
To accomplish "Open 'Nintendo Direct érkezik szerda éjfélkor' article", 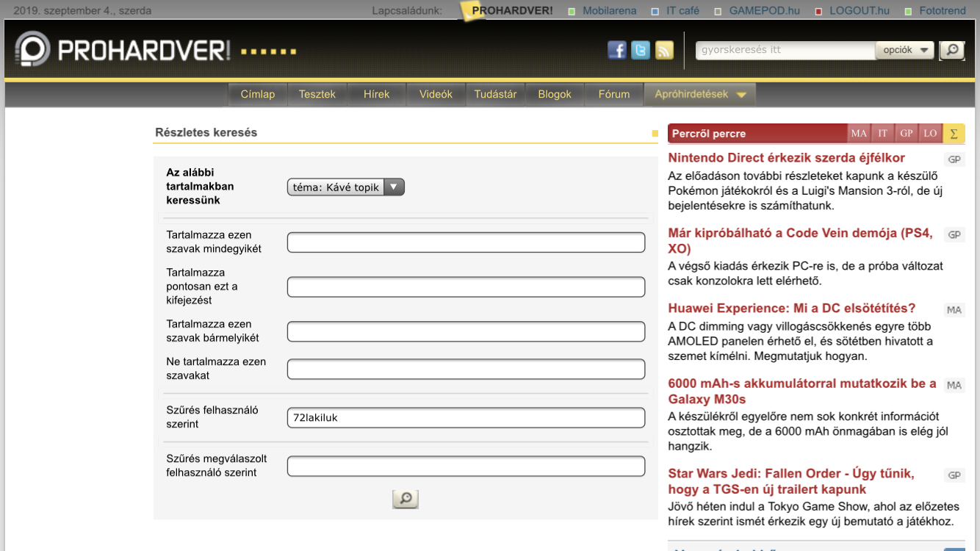I will (786, 157).
